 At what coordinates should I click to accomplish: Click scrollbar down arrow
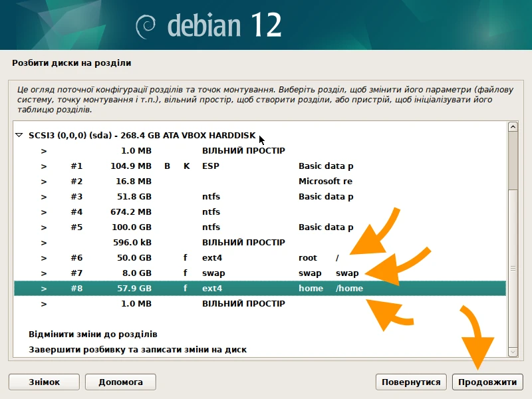click(x=513, y=352)
